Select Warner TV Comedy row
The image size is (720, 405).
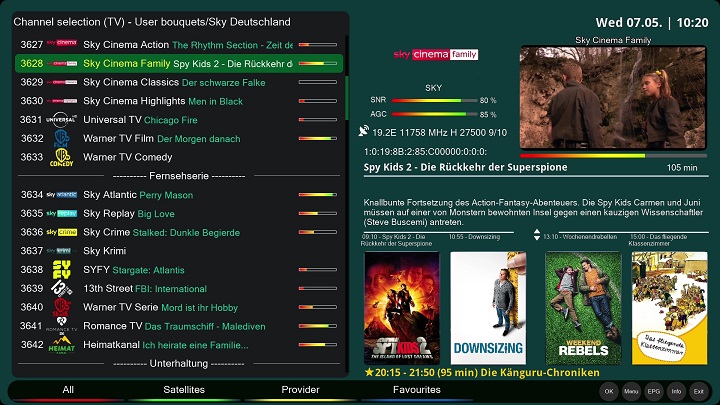[179, 157]
